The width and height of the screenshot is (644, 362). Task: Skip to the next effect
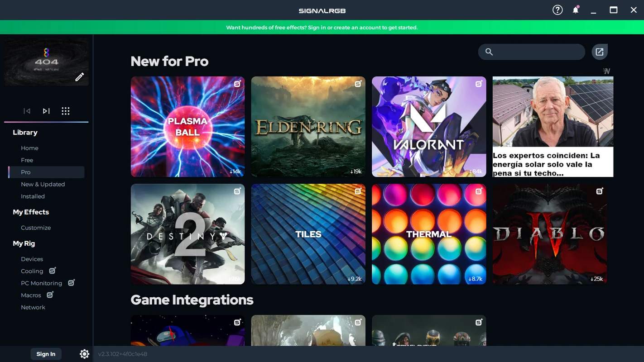click(x=46, y=111)
